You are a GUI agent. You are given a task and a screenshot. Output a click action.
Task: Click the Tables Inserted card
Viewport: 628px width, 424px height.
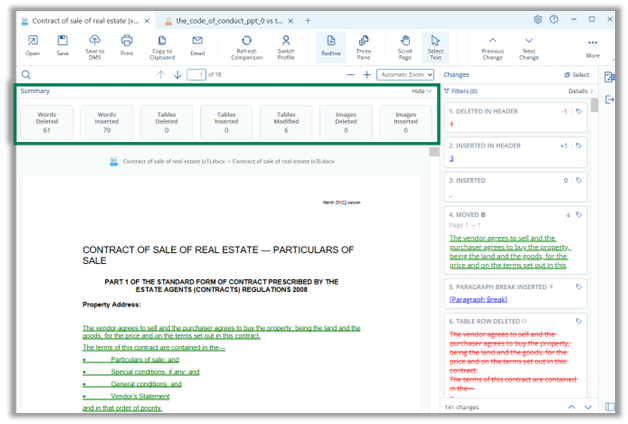[226, 122]
